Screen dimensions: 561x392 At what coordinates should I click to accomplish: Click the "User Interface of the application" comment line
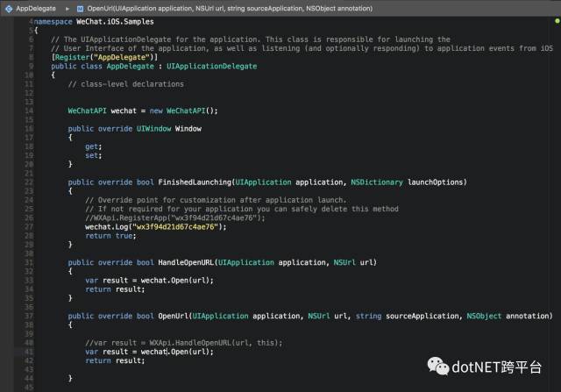click(x=302, y=48)
